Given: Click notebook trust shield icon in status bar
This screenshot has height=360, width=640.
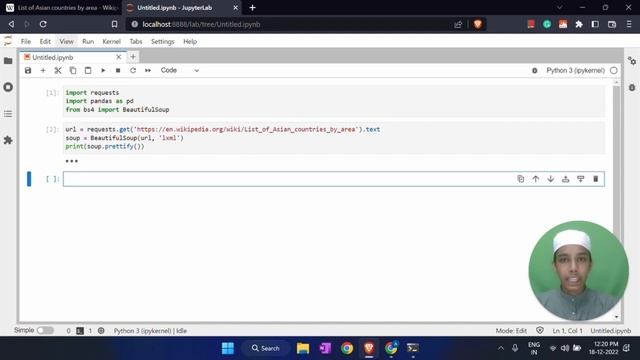Looking at the screenshot, I should tap(540, 330).
